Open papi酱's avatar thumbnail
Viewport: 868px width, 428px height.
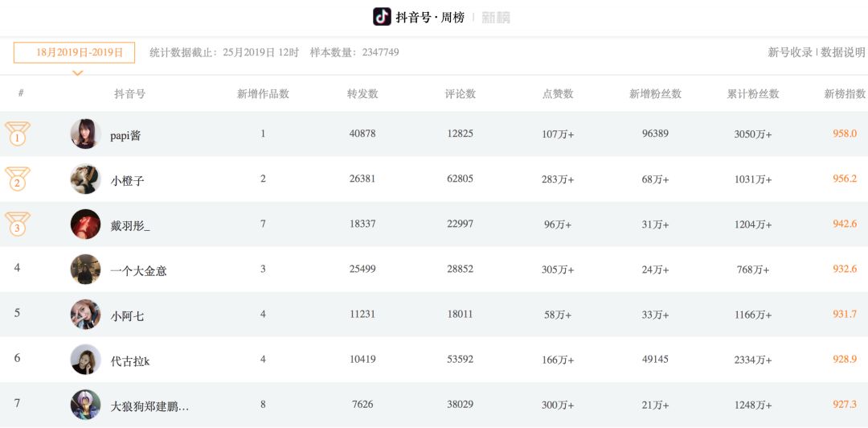tap(85, 134)
